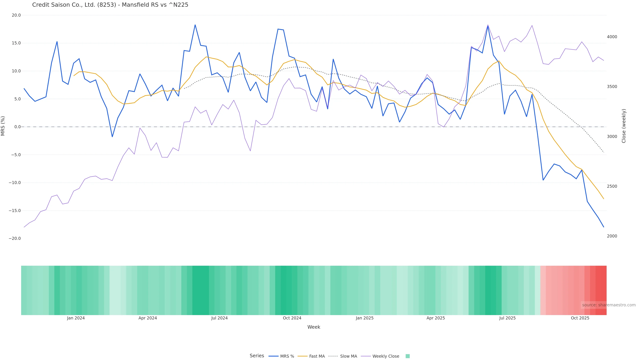Click the Oct 2025 x-axis tick label
Screen dimensions: 644x362
580,318
